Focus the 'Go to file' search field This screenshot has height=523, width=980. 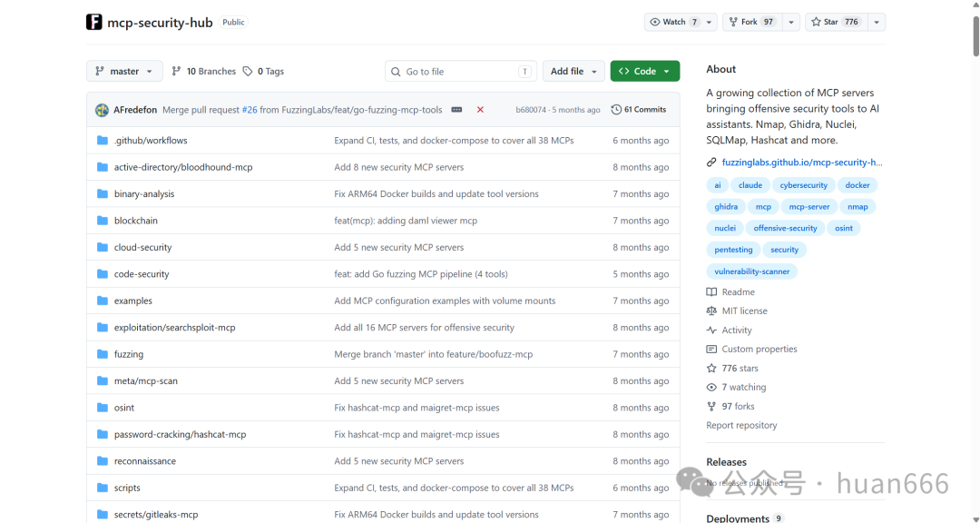[x=461, y=72]
